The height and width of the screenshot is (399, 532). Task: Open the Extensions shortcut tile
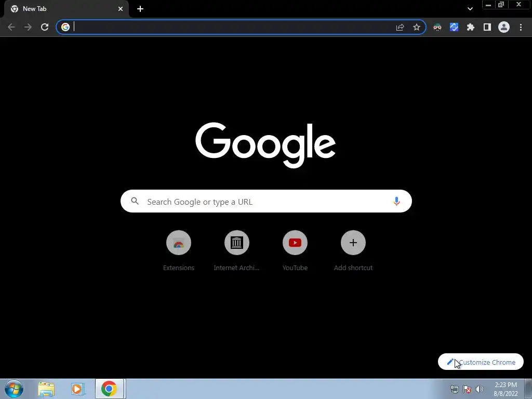(x=179, y=251)
